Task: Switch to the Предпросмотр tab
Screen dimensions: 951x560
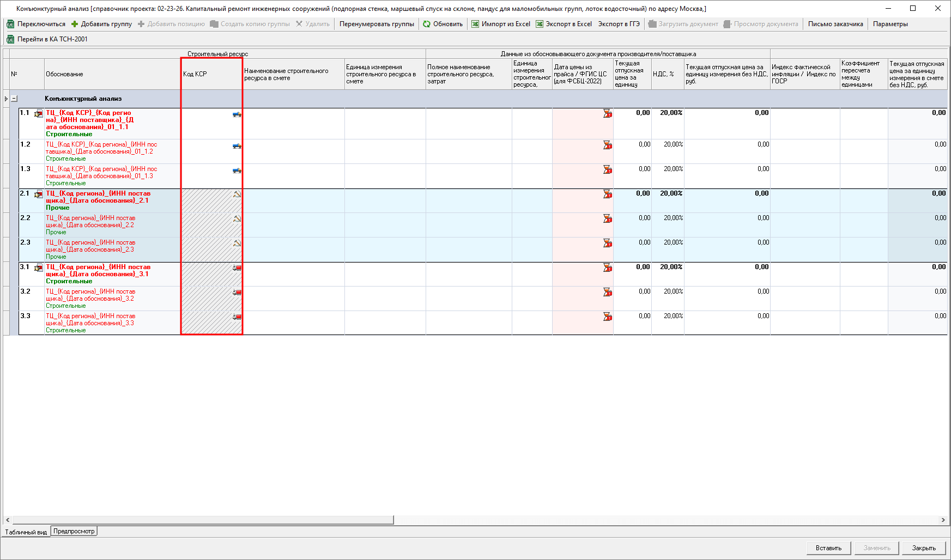Action: (74, 531)
